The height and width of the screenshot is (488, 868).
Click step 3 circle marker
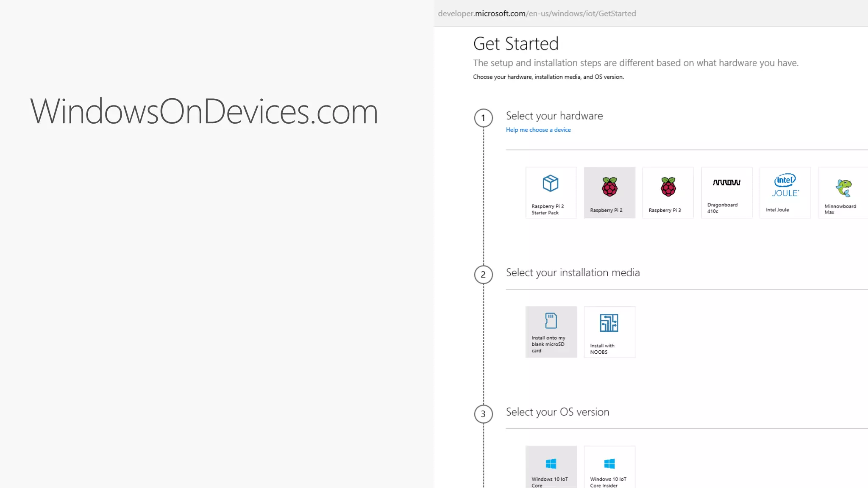(483, 414)
